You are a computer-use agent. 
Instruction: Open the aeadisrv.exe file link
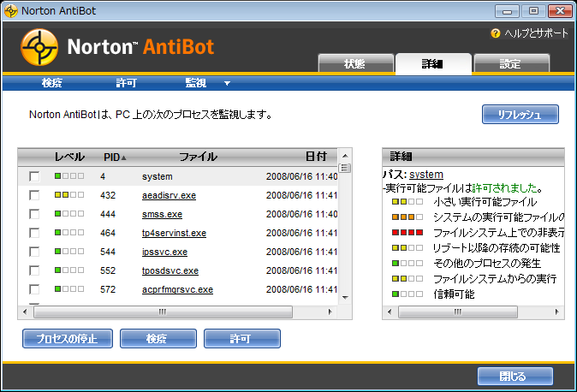coord(169,195)
